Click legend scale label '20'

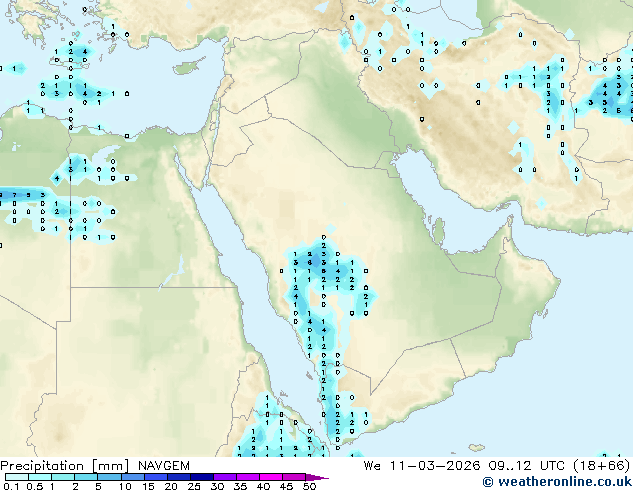171,486
